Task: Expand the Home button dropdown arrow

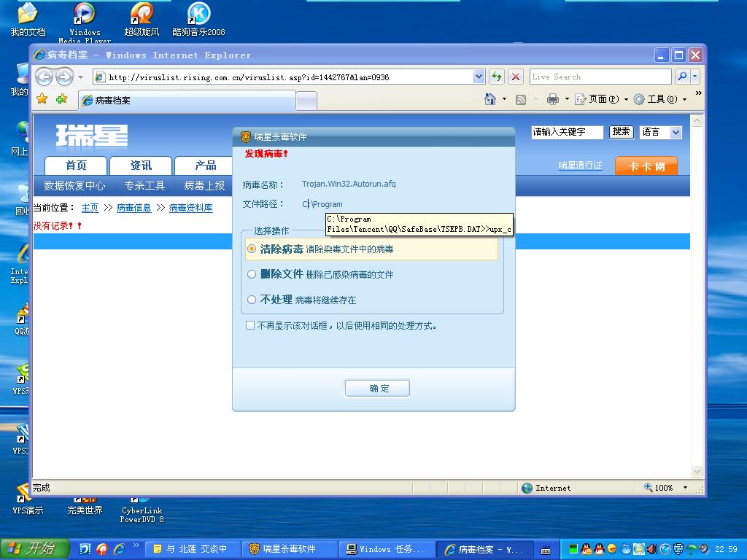Action: pos(505,99)
